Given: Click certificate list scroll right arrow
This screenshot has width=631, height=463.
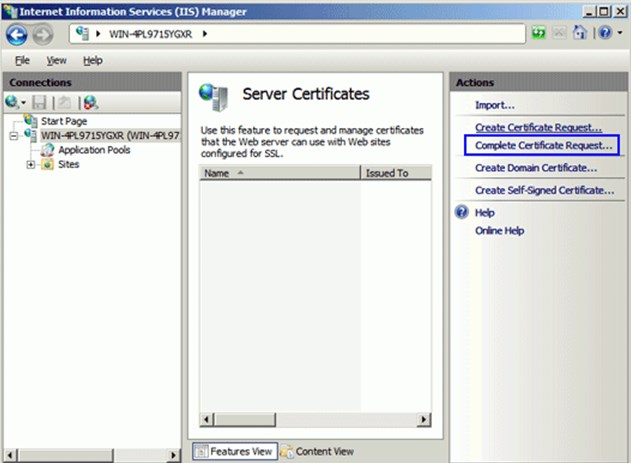Looking at the screenshot, I should [423, 420].
